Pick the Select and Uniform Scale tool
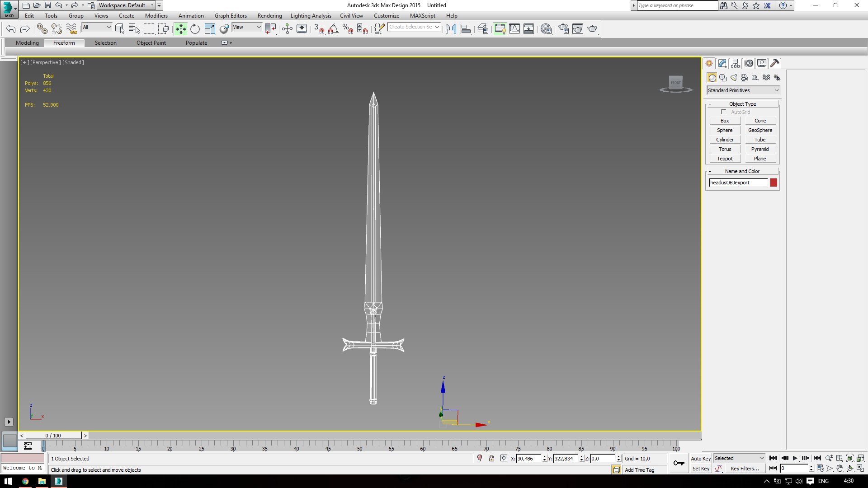Screen dimensions: 868x488 point(210,29)
